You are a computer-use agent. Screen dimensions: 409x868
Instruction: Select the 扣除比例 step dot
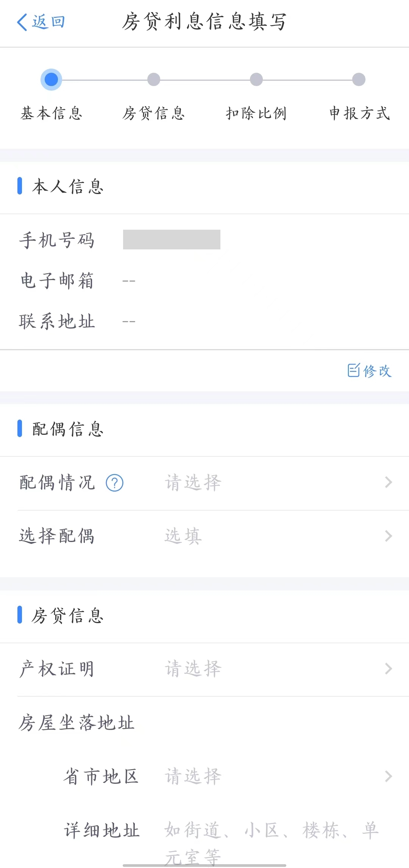pyautogui.click(x=256, y=80)
